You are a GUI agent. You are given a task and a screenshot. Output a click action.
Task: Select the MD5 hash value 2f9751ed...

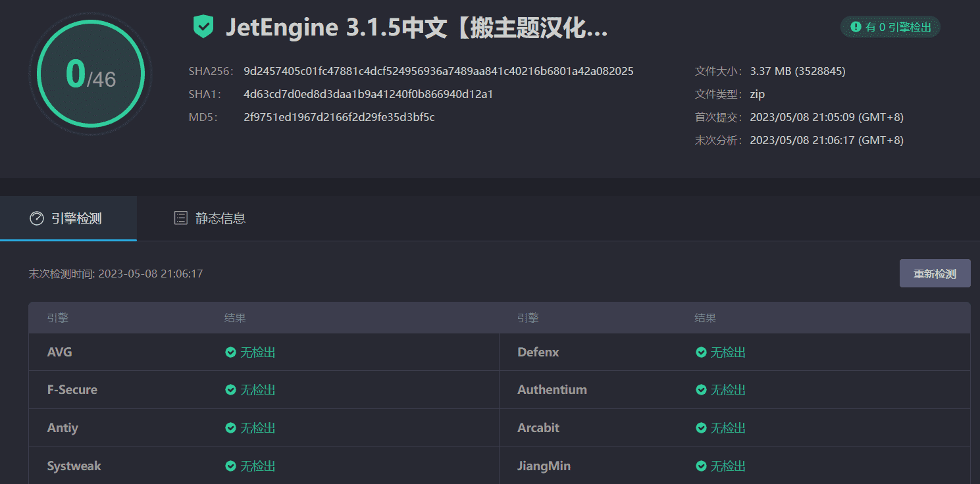(x=339, y=117)
